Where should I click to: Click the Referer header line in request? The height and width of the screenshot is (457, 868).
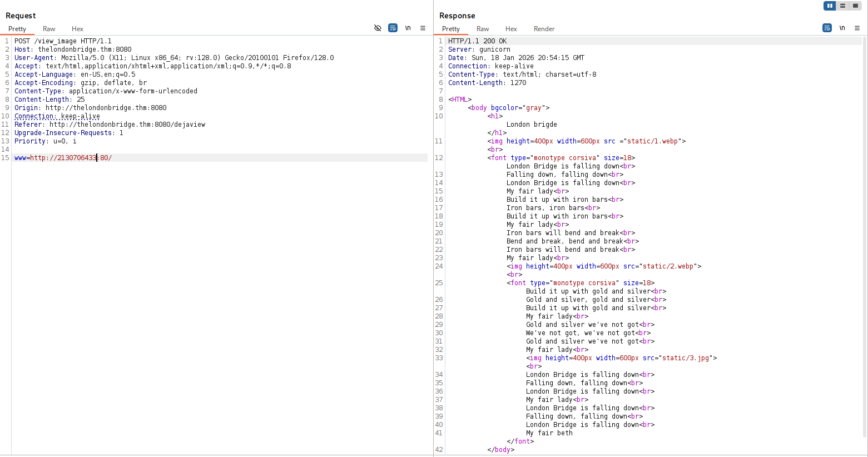coord(110,125)
